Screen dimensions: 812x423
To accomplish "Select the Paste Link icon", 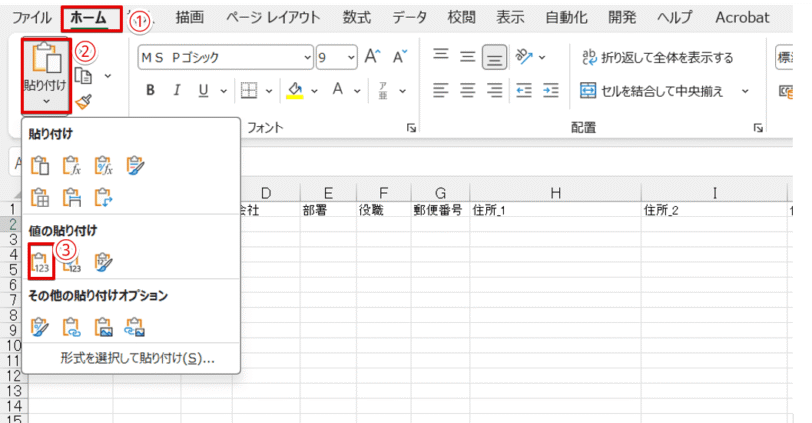I will [x=71, y=327].
